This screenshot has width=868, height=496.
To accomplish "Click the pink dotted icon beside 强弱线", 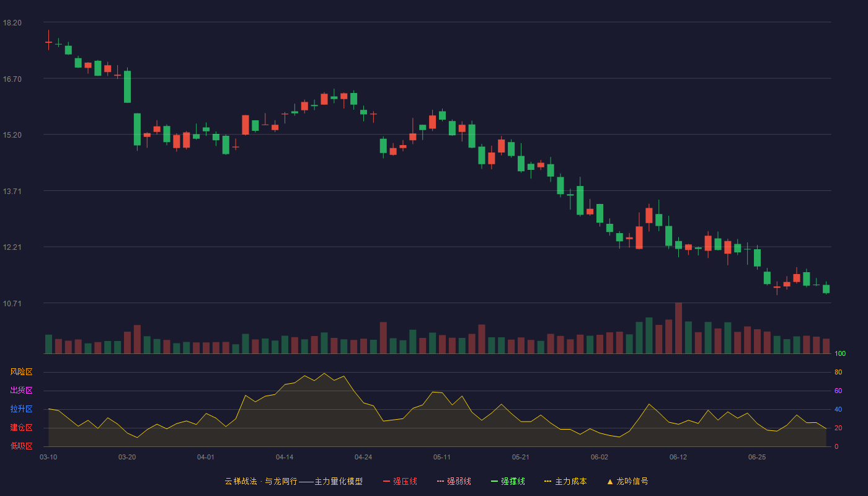I will click(x=441, y=481).
